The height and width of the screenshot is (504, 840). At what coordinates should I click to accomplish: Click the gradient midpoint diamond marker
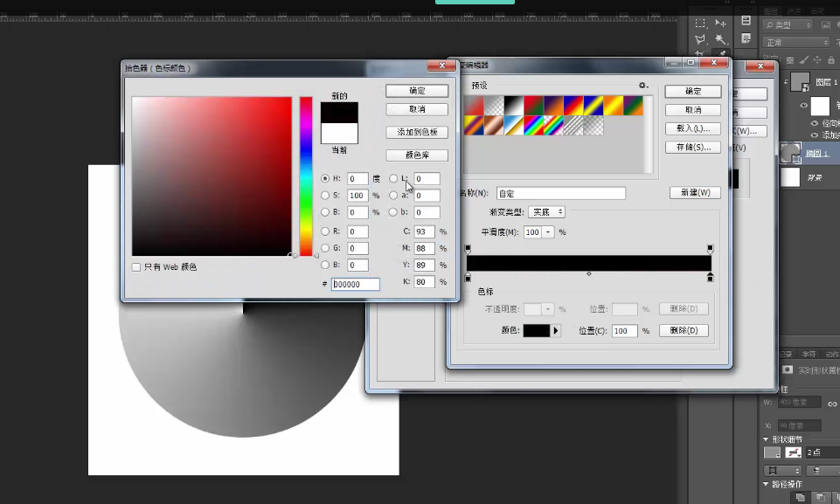[x=589, y=273]
